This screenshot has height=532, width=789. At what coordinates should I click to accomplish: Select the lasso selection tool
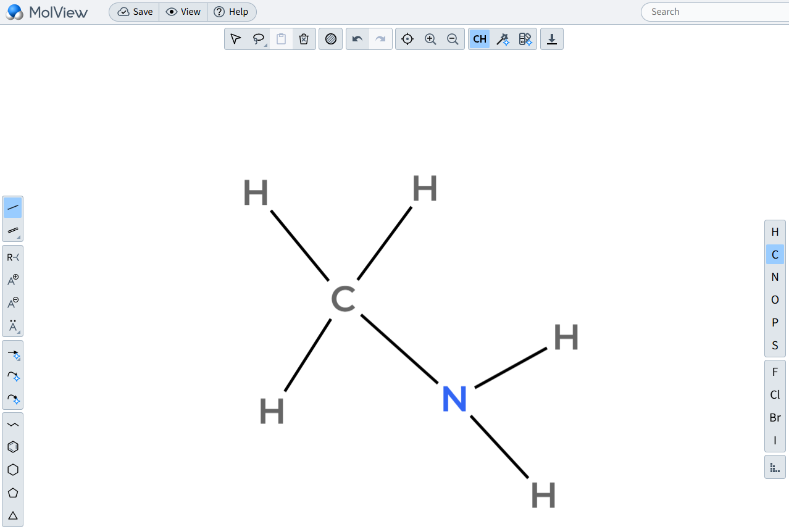coord(259,39)
